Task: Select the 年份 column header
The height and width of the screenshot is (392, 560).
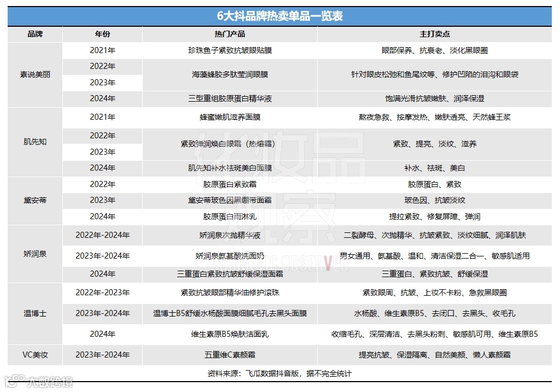Action: pyautogui.click(x=102, y=34)
